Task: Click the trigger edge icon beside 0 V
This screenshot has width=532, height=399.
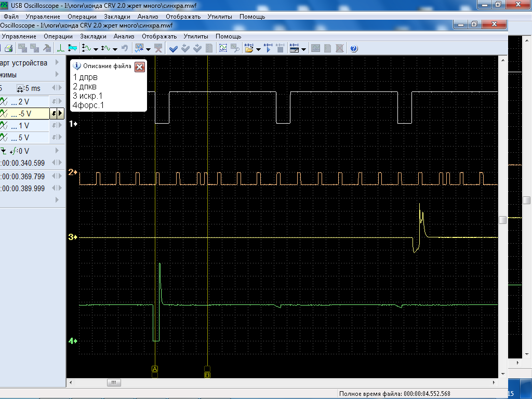Action: tap(14, 151)
